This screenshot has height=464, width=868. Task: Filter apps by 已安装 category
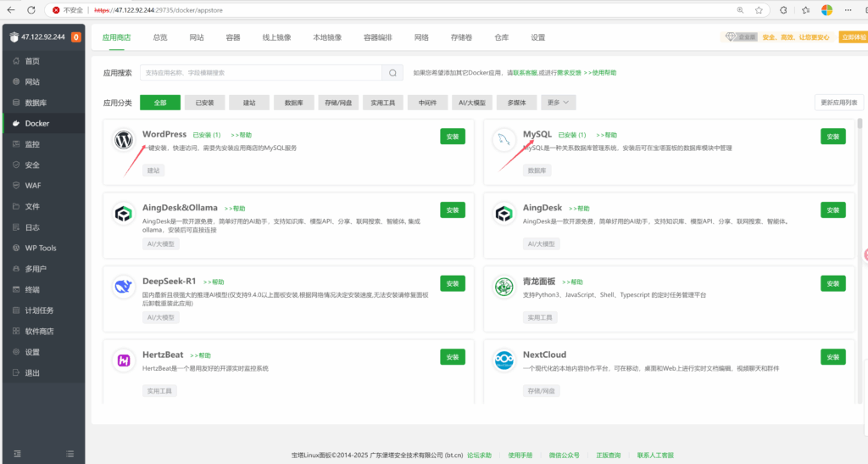coord(205,103)
